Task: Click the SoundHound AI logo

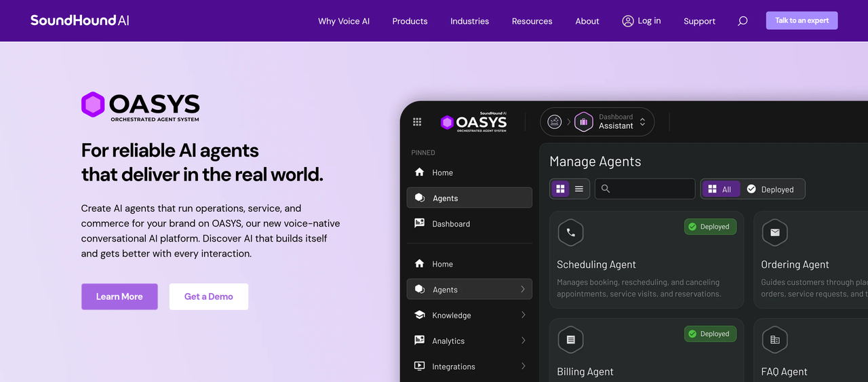Action: point(79,20)
